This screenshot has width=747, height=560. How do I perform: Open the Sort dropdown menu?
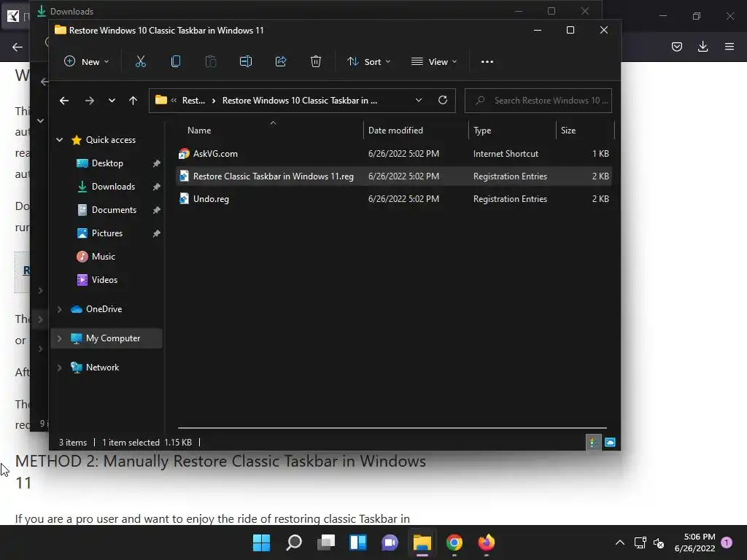point(369,61)
